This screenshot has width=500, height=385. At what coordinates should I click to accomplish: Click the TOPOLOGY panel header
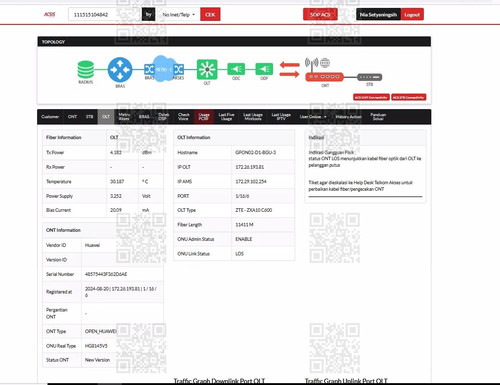pyautogui.click(x=234, y=42)
